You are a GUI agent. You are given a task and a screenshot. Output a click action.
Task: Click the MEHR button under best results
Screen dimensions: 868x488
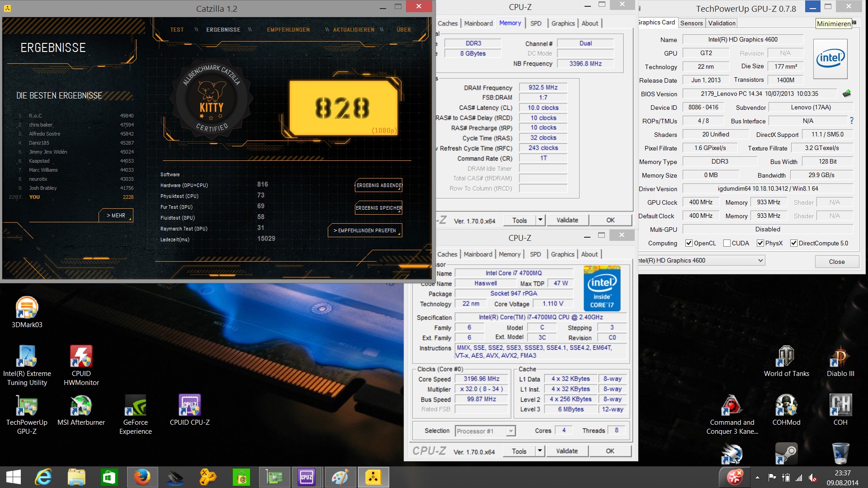pyautogui.click(x=116, y=216)
